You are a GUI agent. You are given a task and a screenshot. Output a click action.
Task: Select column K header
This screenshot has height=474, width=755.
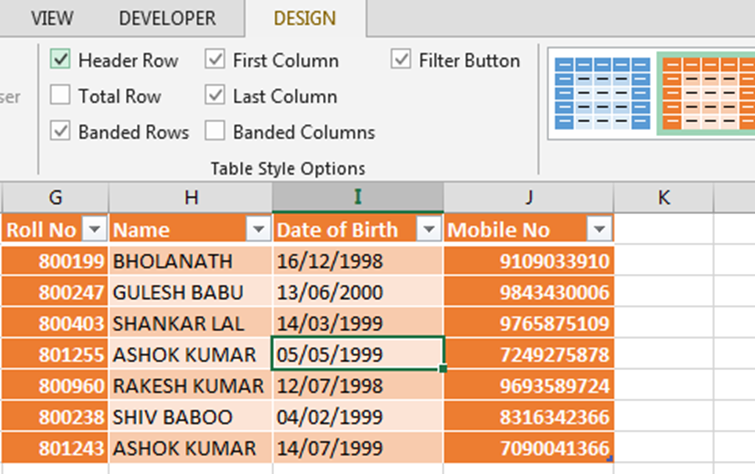coord(663,197)
